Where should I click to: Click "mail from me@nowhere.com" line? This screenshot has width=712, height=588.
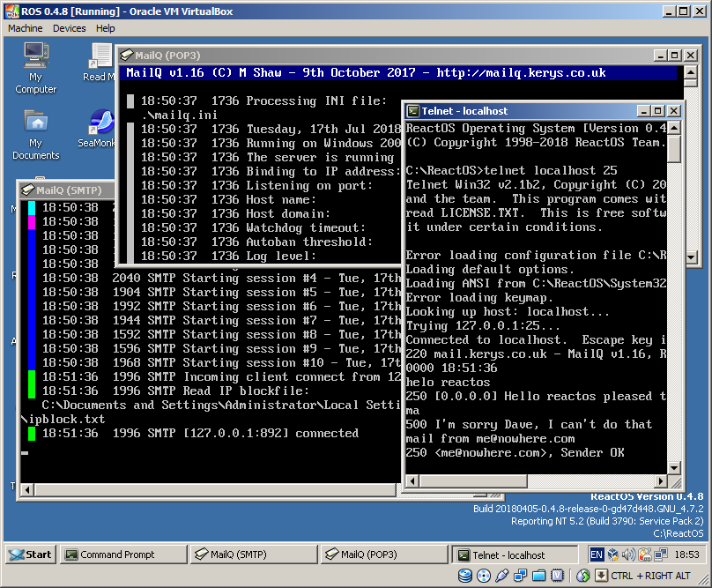click(491, 438)
